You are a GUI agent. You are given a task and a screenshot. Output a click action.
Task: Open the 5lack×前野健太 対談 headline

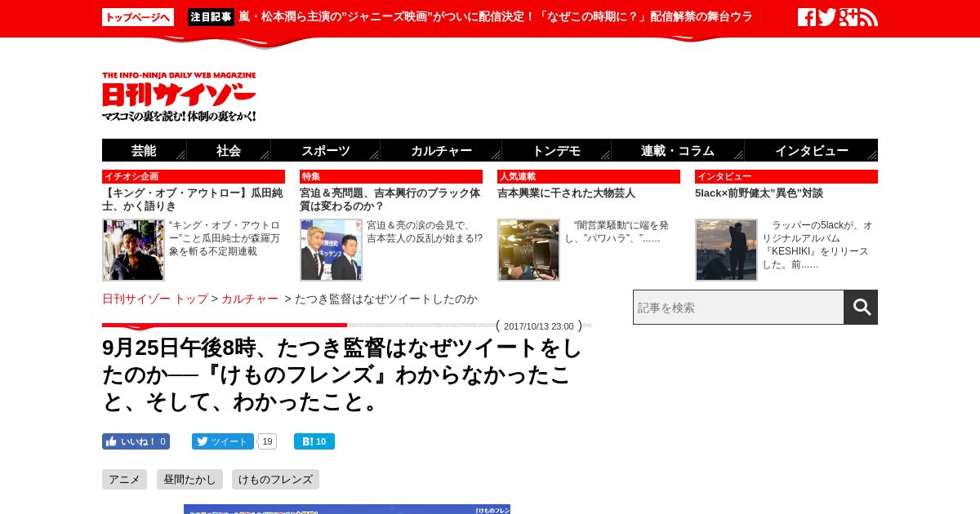[x=759, y=193]
